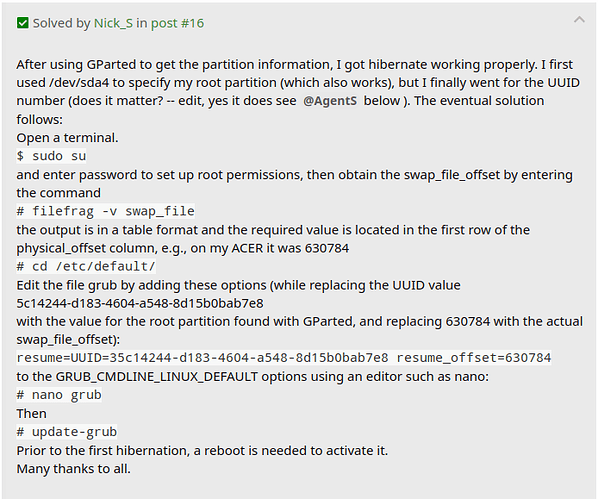The height and width of the screenshot is (499, 598).
Task: Open the @AgentS mention
Action: click(330, 101)
